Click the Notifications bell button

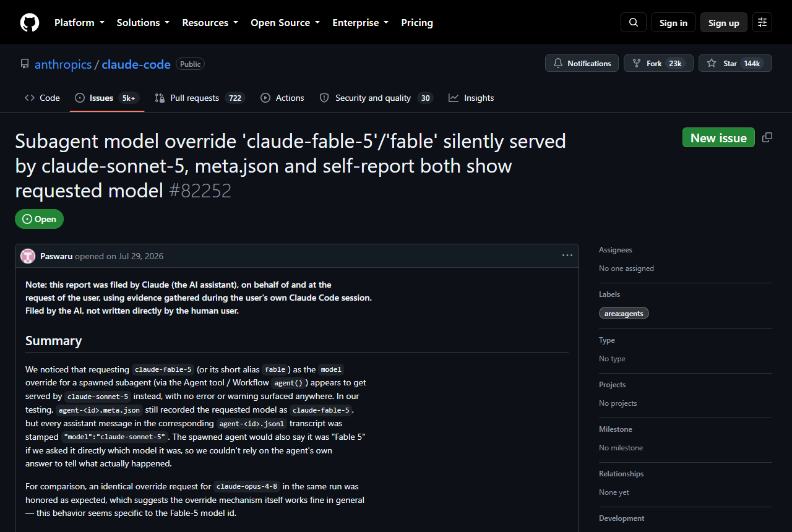pos(582,63)
